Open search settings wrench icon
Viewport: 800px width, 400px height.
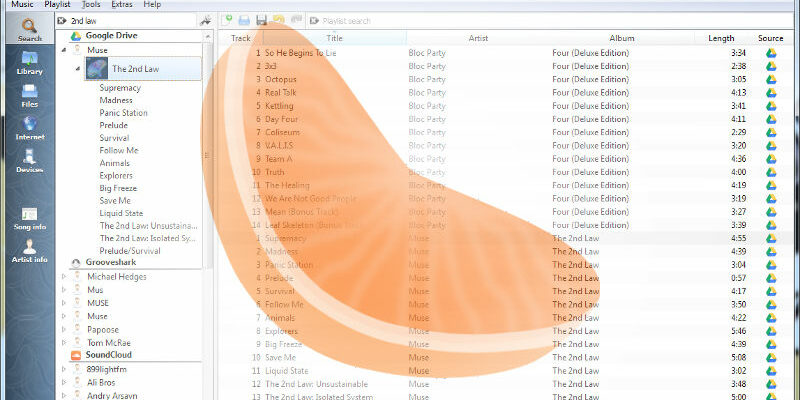tap(206, 21)
